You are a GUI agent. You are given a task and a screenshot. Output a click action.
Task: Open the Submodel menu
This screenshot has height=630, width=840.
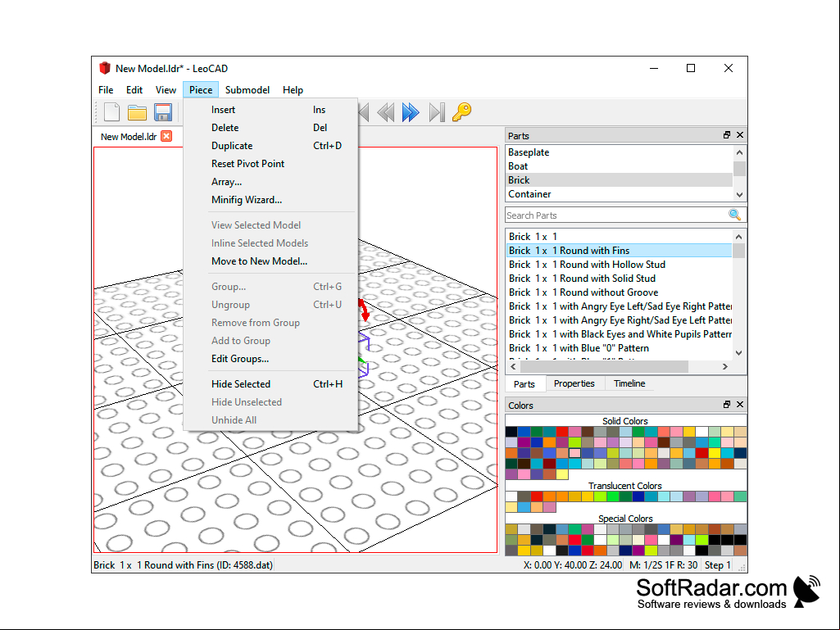(x=247, y=90)
